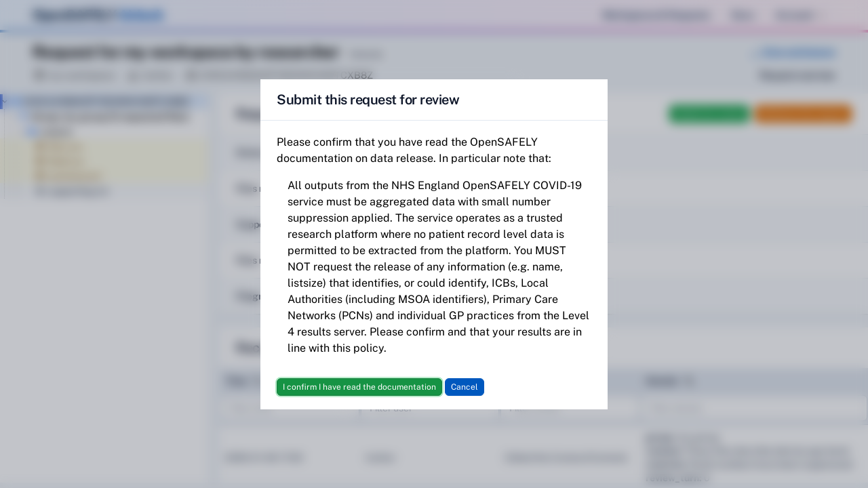Cancel the submit for review dialog
Screen dimensions: 868x488
[464, 386]
